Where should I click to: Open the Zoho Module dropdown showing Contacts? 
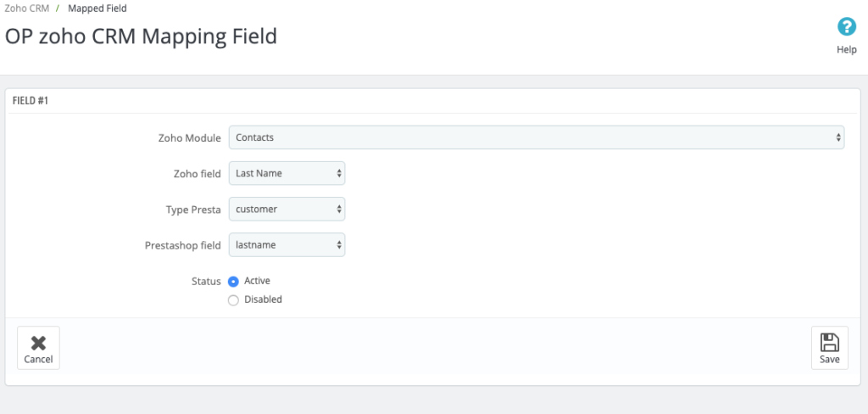(x=537, y=137)
